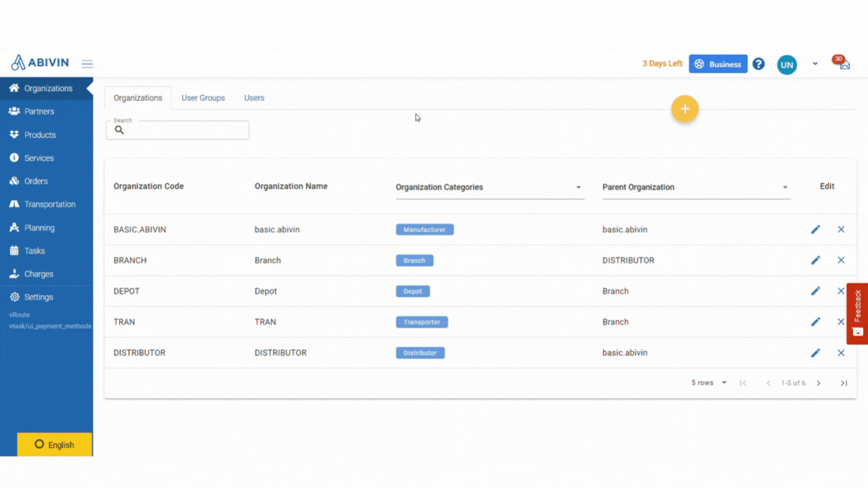Toggle the hamburger sidebar menu icon
Viewport: 868px width, 488px height.
(x=87, y=63)
